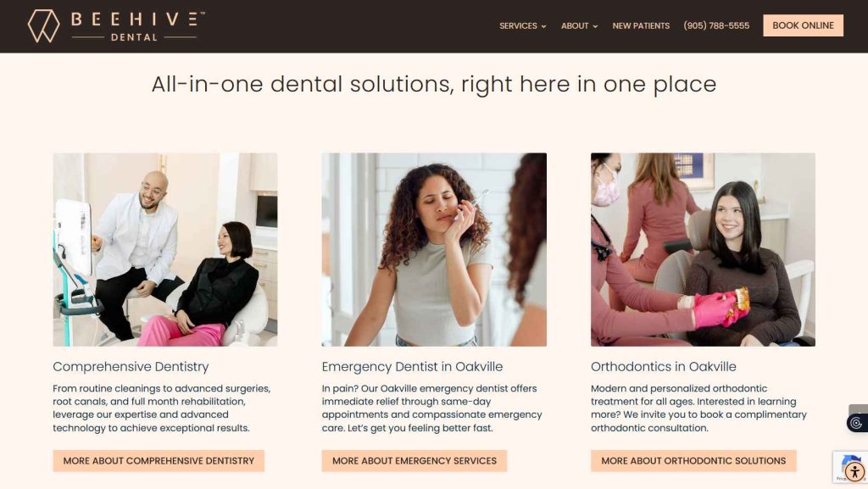Image resolution: width=868 pixels, height=489 pixels.
Task: Click the Emergency Dentist in Oakville heading
Action: [413, 367]
